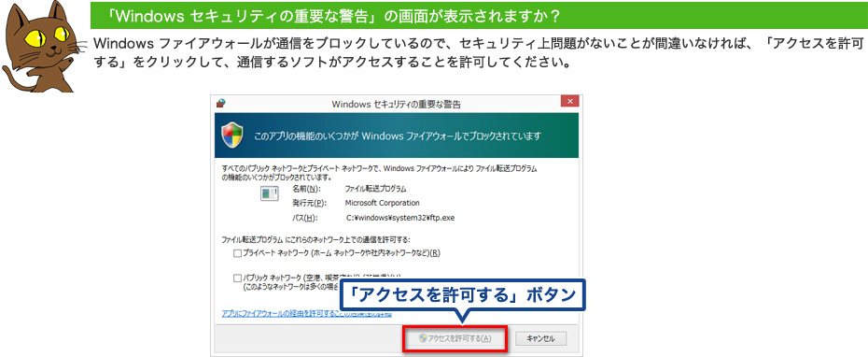868x357 pixels.
Task: Click the dialog title 'Windows セキュリティの重要な警告'
Action: 396,104
